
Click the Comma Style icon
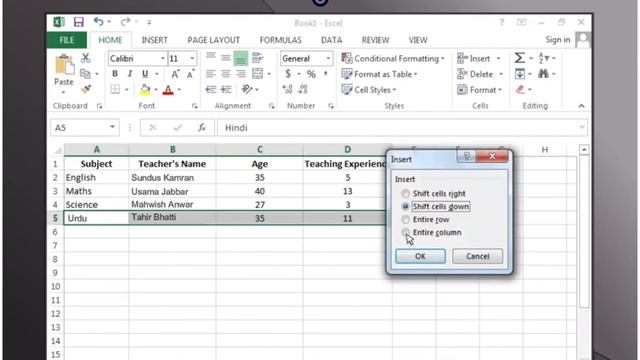[325, 74]
